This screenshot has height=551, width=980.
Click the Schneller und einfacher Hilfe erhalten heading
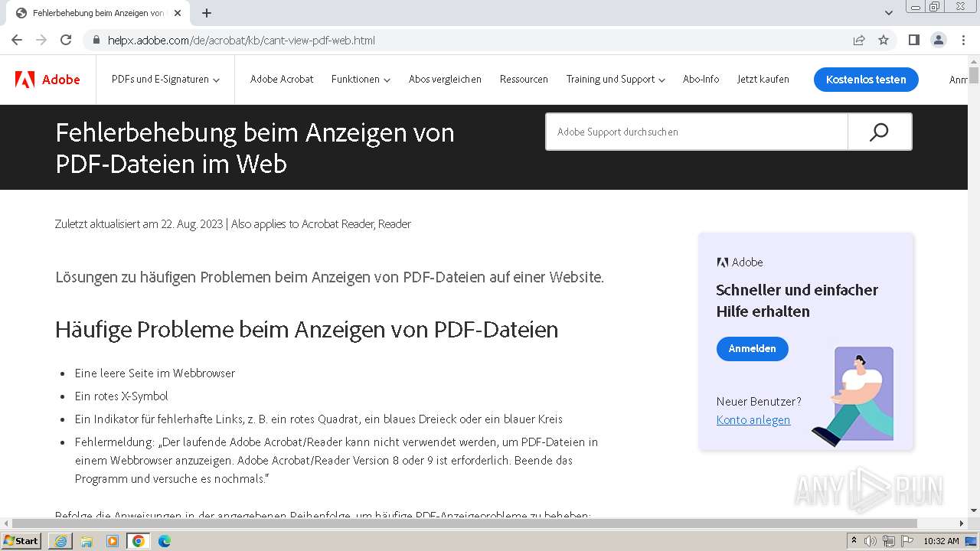point(797,301)
